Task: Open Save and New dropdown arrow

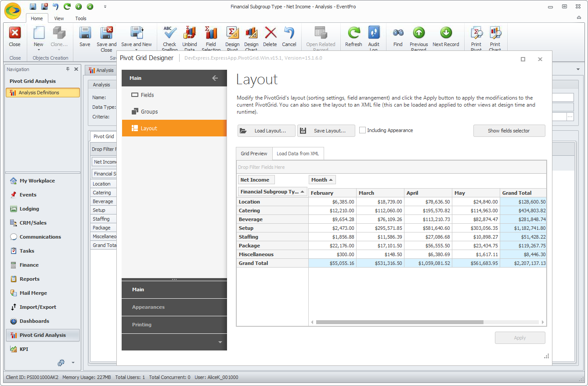Action: [137, 50]
